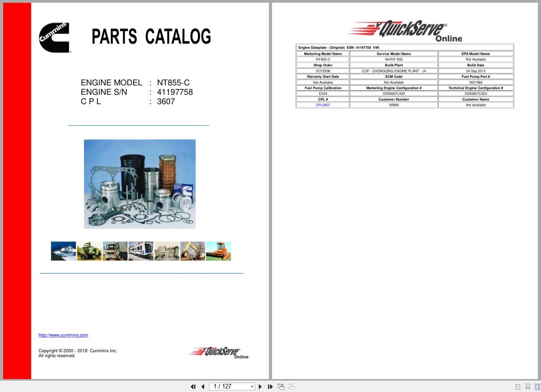Click the greyed go-to-next-view icon
The width and height of the screenshot is (541, 392).
pyautogui.click(x=291, y=387)
